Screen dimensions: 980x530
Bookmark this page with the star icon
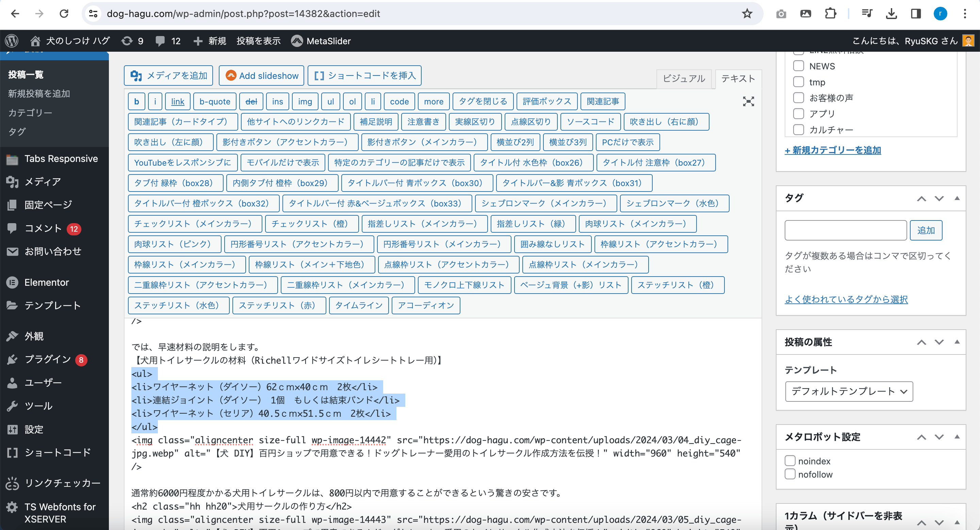[747, 14]
